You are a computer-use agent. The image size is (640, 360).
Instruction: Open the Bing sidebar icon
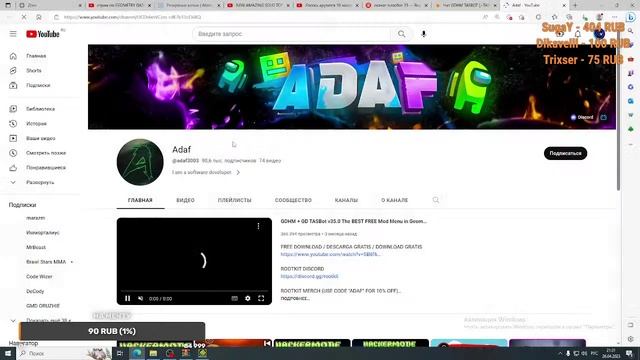[x=631, y=17]
